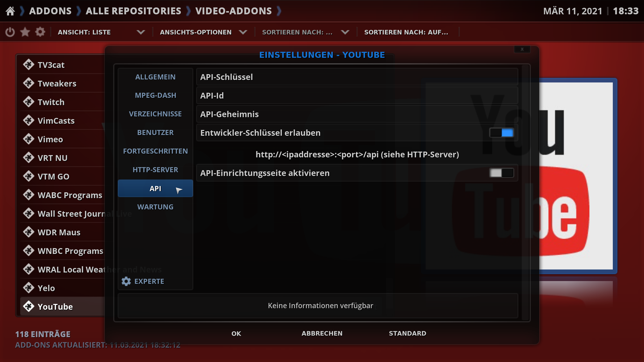Close the YouTube settings dialog

pyautogui.click(x=522, y=49)
